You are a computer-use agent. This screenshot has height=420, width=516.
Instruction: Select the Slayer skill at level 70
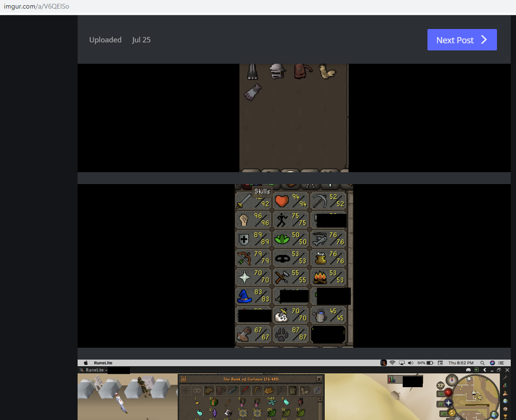coord(291,315)
